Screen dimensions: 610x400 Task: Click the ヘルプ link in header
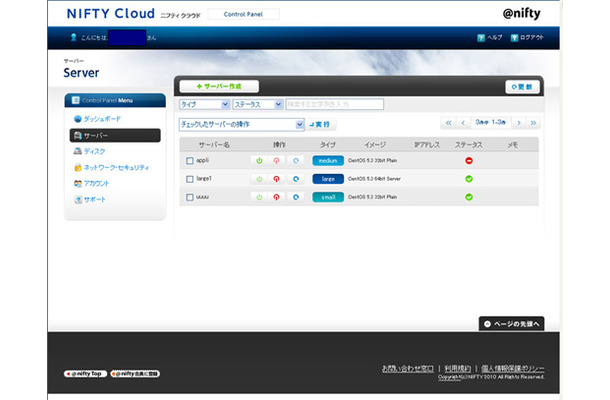click(x=490, y=37)
